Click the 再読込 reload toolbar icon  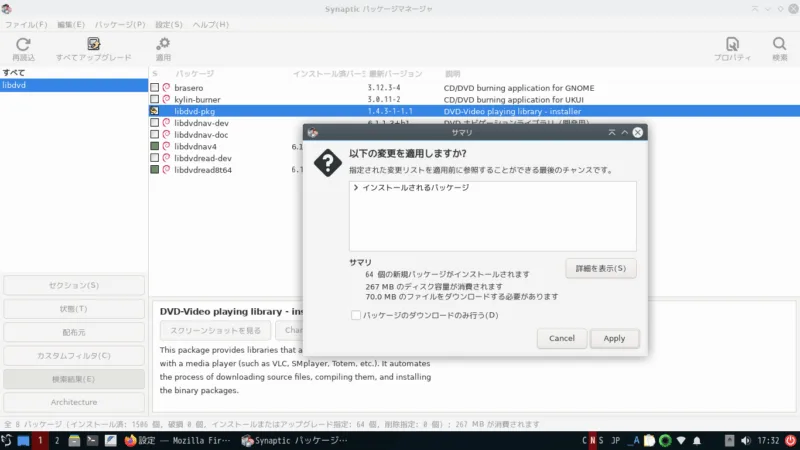(22, 45)
